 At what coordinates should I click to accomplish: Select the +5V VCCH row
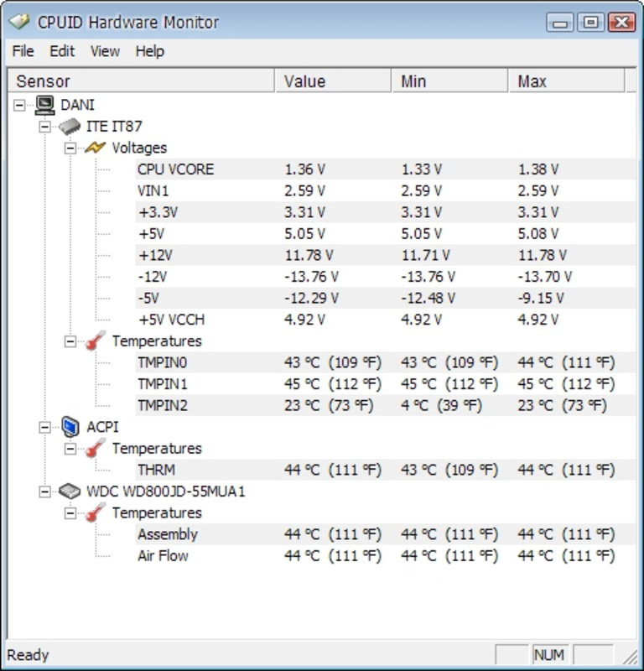pos(385,320)
